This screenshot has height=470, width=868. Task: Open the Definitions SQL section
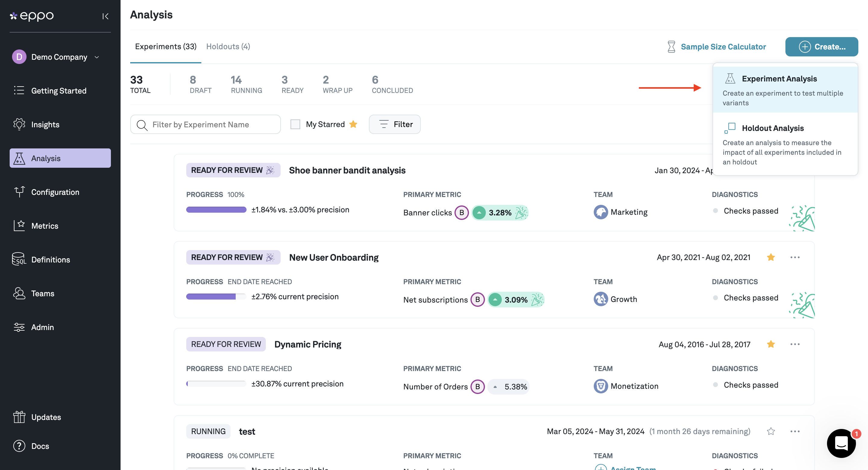[50, 259]
